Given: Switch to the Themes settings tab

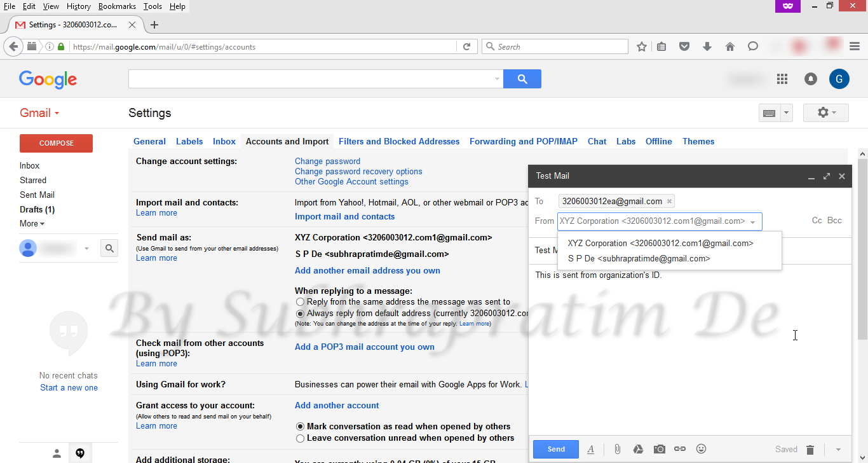Looking at the screenshot, I should pyautogui.click(x=698, y=142).
